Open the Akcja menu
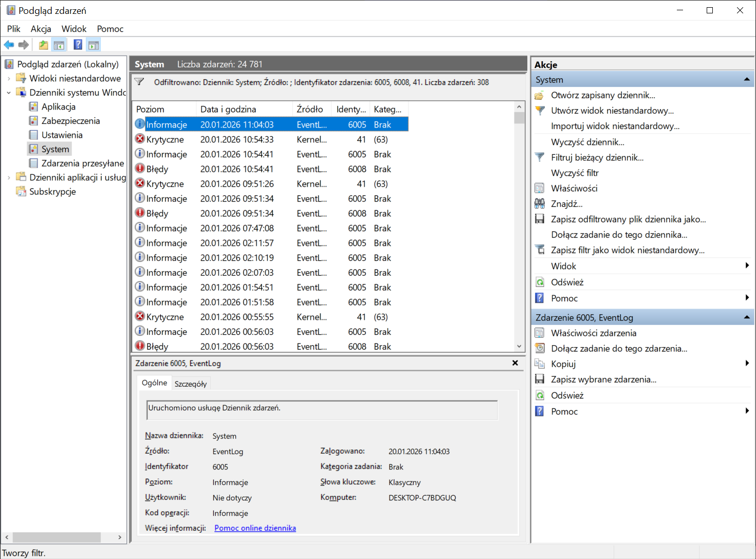 [x=41, y=29]
